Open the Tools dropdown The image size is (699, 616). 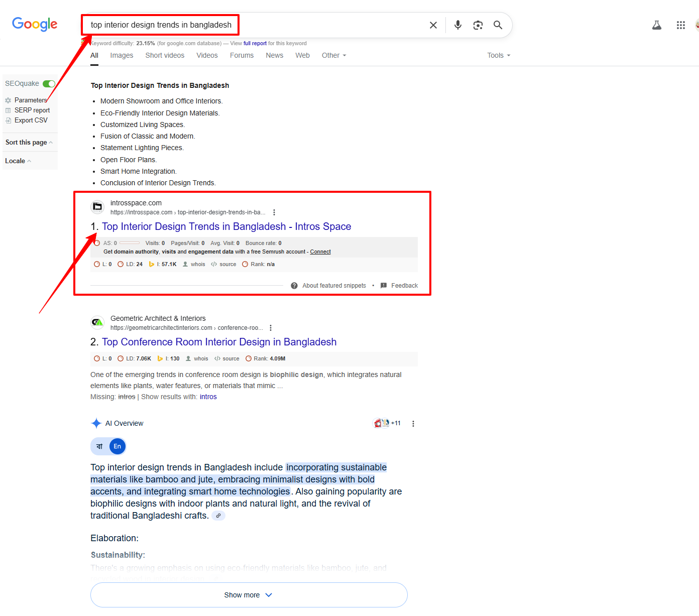499,55
